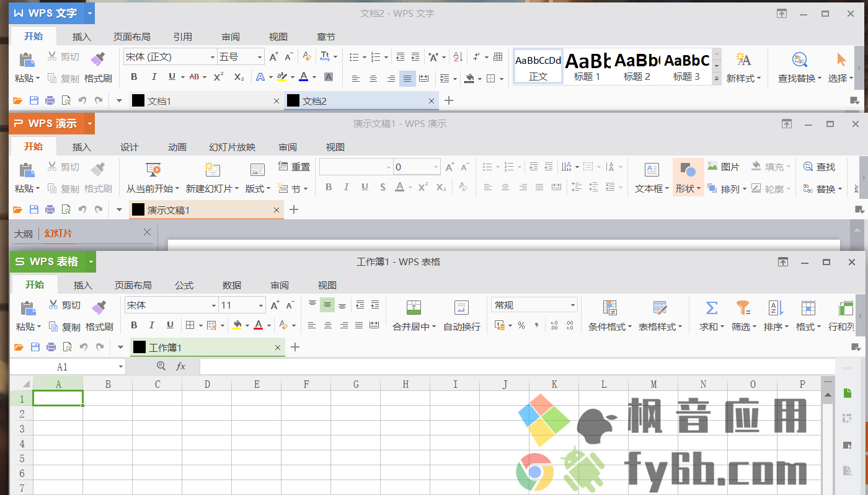868x495 pixels.
Task: Click 查找 in the WPS 演示 ribbon
Action: (x=819, y=167)
